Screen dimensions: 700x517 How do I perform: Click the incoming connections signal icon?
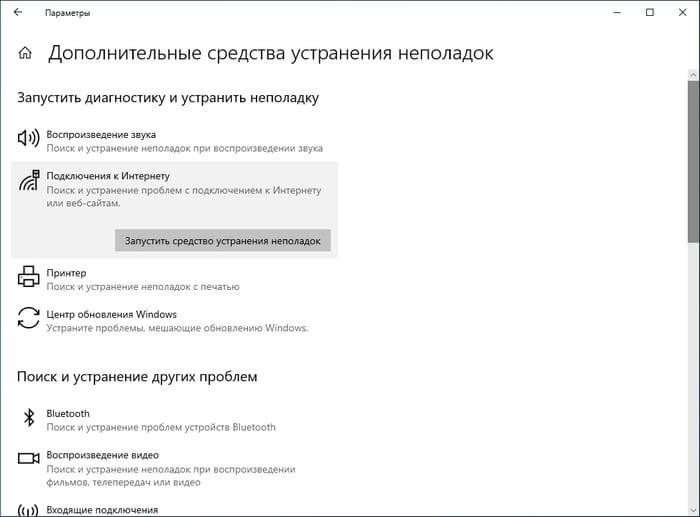[x=29, y=509]
